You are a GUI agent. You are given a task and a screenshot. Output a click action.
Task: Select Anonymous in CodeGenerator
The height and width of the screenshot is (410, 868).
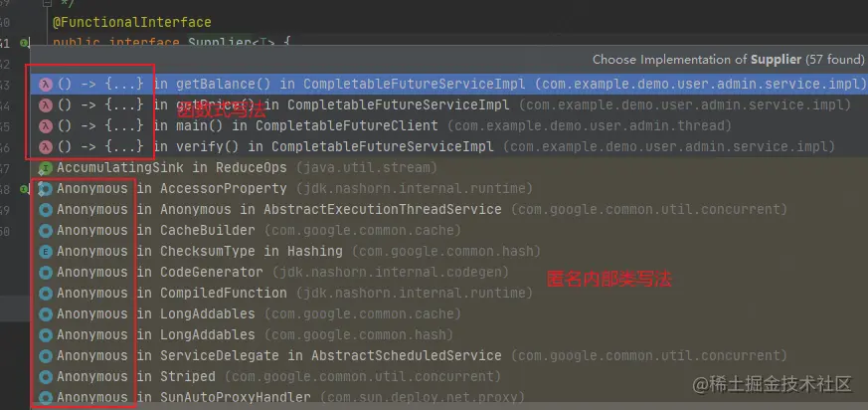[x=448, y=272]
